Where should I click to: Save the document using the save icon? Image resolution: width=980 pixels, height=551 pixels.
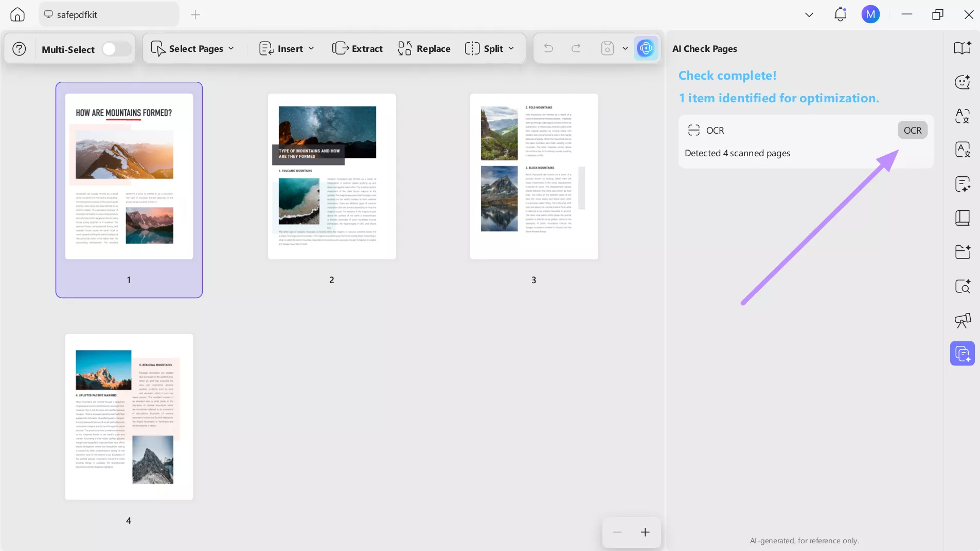pyautogui.click(x=607, y=48)
